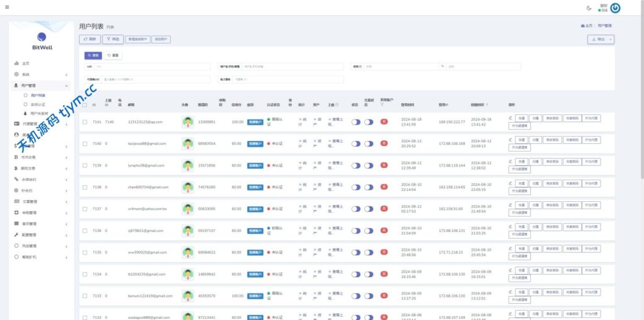The image size is (644, 320).
Task: Click the power icon avatar in header
Action: [616, 8]
